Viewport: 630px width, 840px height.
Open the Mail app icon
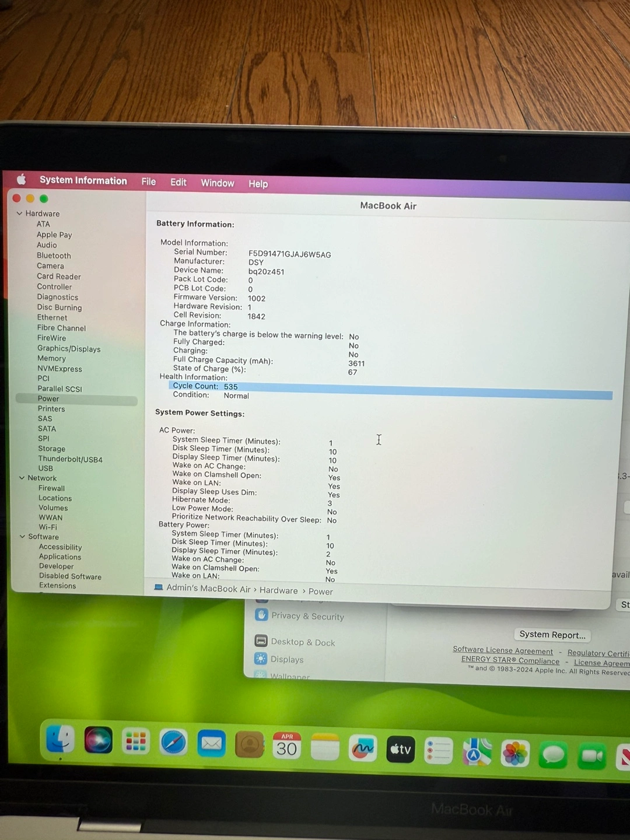pos(211,744)
